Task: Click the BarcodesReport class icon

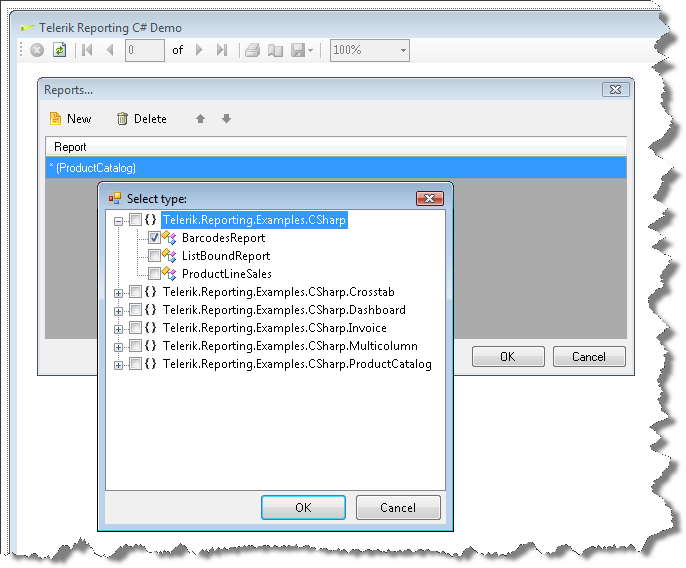Action: click(x=169, y=238)
